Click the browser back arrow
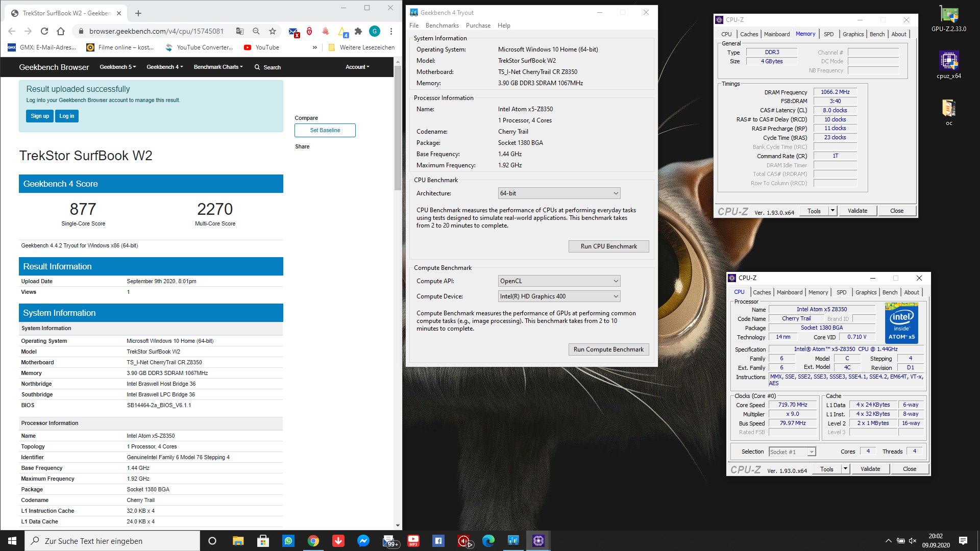This screenshot has height=551, width=980. click(12, 31)
